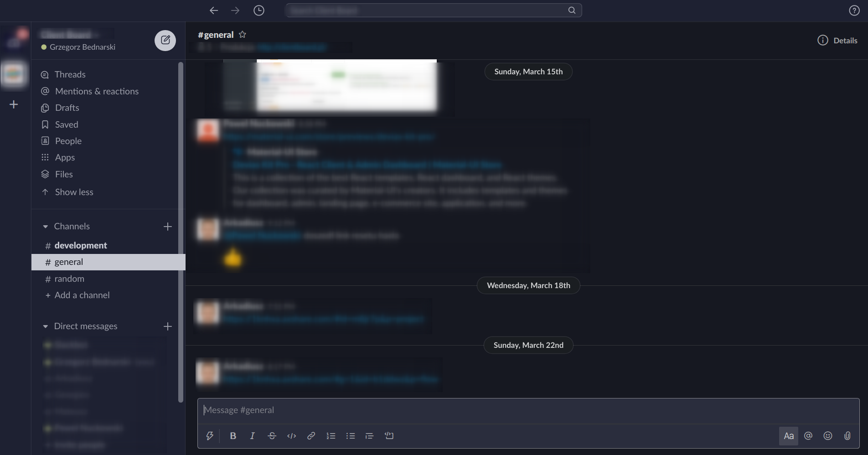Insert a link in the message
This screenshot has width=868, height=455.
pyautogui.click(x=311, y=436)
